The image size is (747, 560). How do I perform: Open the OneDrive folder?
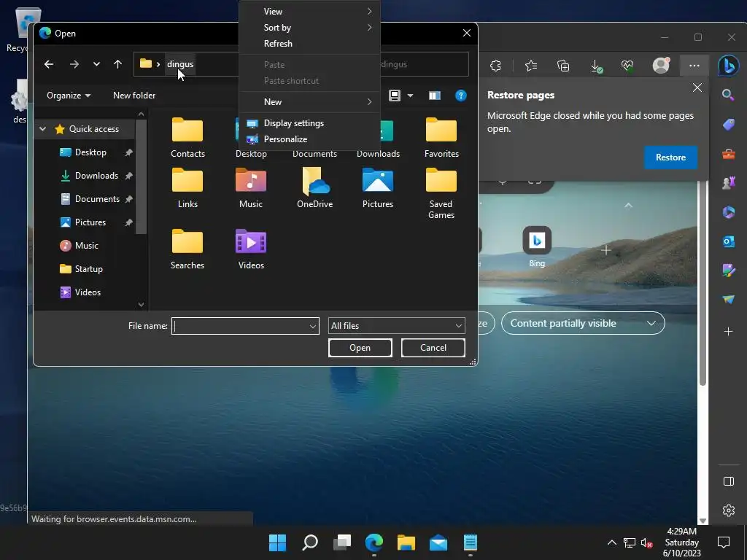(314, 187)
